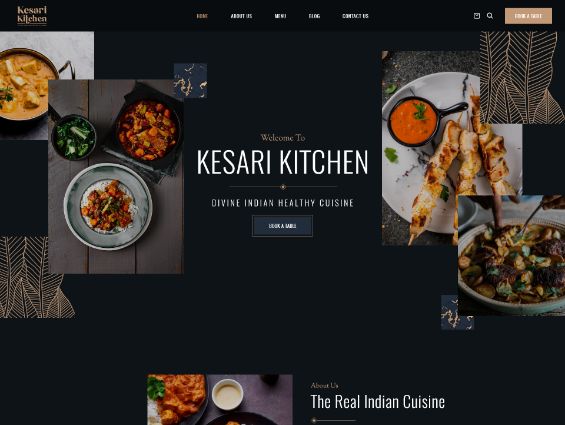Select the rice and curry bowl photo
The width and height of the screenshot is (565, 425).
tap(116, 177)
